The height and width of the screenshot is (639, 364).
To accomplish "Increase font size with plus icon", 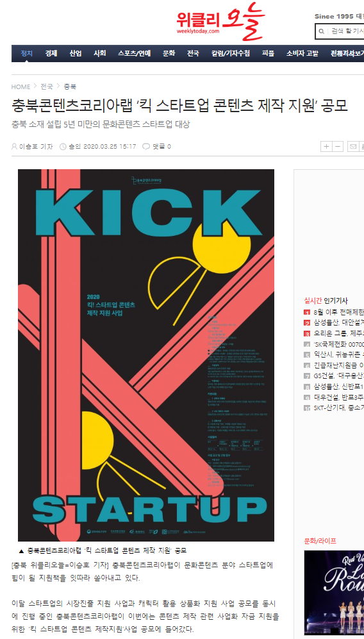I will tap(326, 147).
